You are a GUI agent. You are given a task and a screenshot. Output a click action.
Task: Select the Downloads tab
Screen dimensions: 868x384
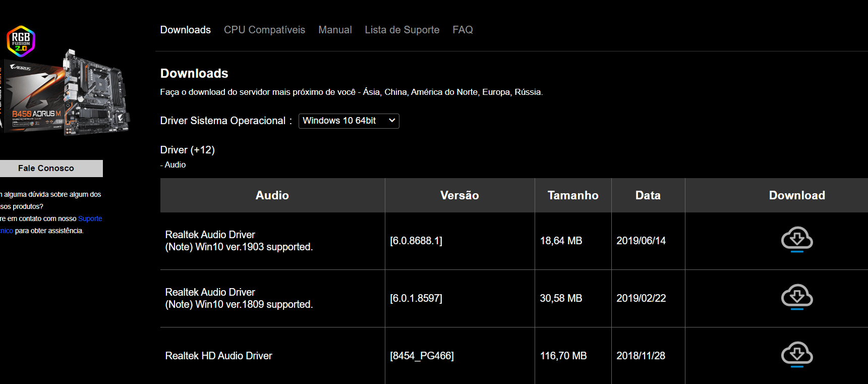coord(185,30)
